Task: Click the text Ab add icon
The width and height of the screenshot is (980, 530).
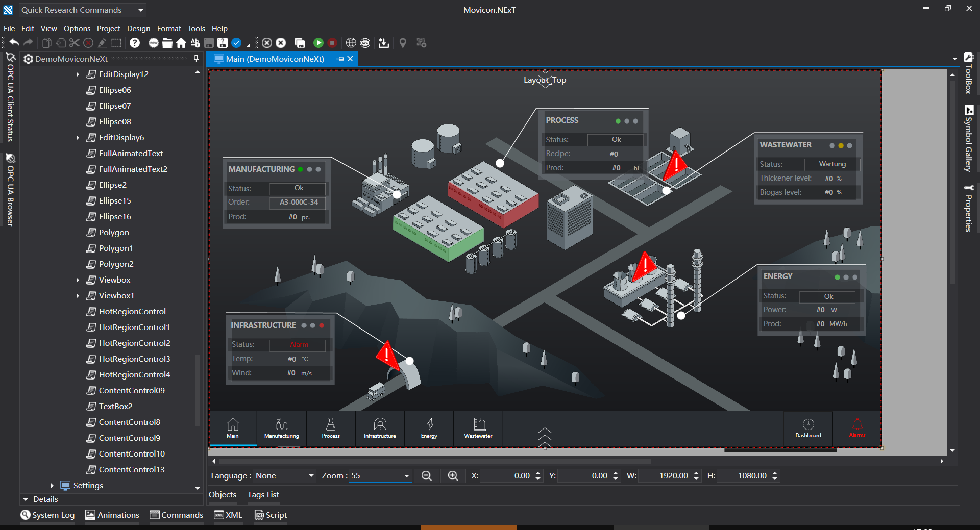Action: tap(195, 43)
